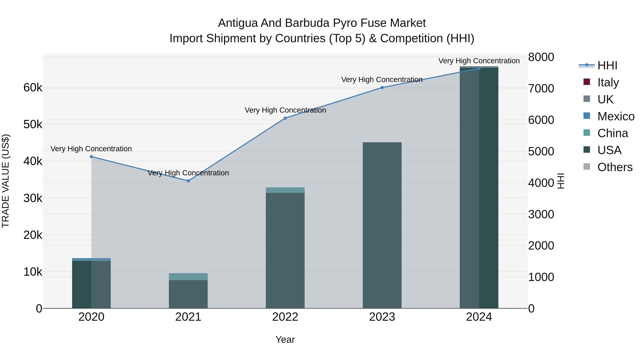
Task: Click the 2023 x-axis year label
Action: [382, 317]
